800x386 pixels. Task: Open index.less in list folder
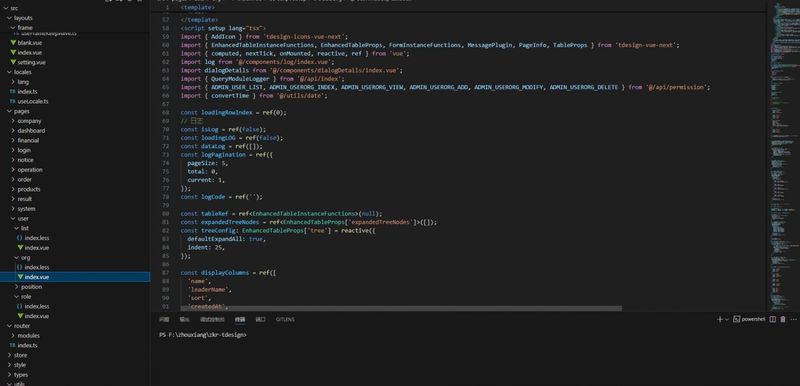[x=37, y=238]
